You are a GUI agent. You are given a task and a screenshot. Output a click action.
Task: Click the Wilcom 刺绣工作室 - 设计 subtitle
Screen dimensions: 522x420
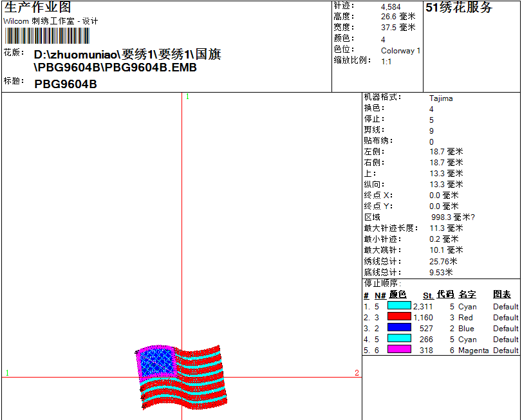tap(51, 21)
